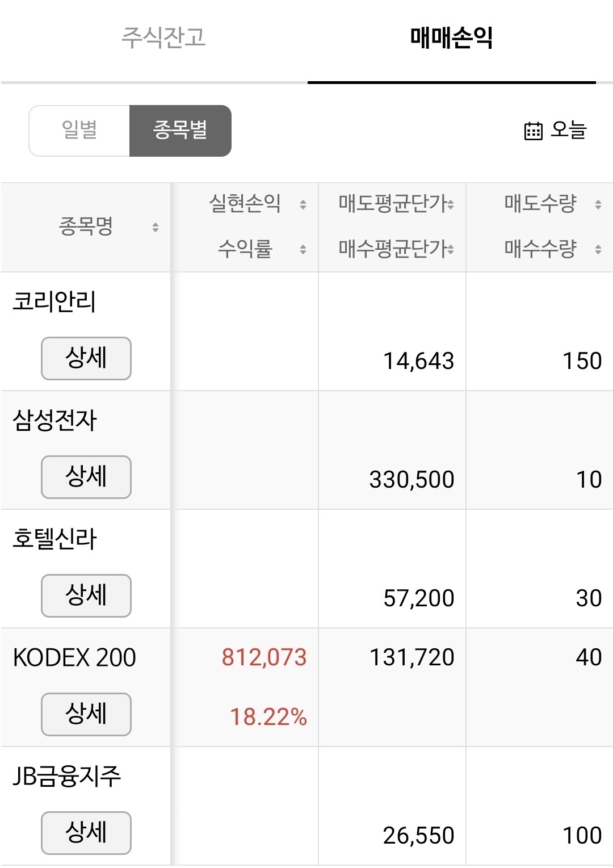Switch to the 일별 view toggle
The height and width of the screenshot is (868, 613).
tap(79, 131)
